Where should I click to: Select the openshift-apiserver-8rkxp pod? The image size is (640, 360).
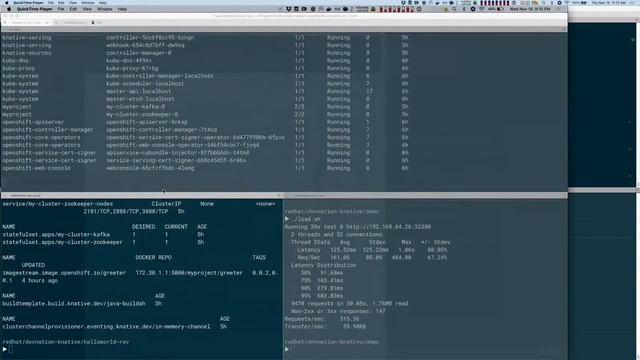click(147, 122)
